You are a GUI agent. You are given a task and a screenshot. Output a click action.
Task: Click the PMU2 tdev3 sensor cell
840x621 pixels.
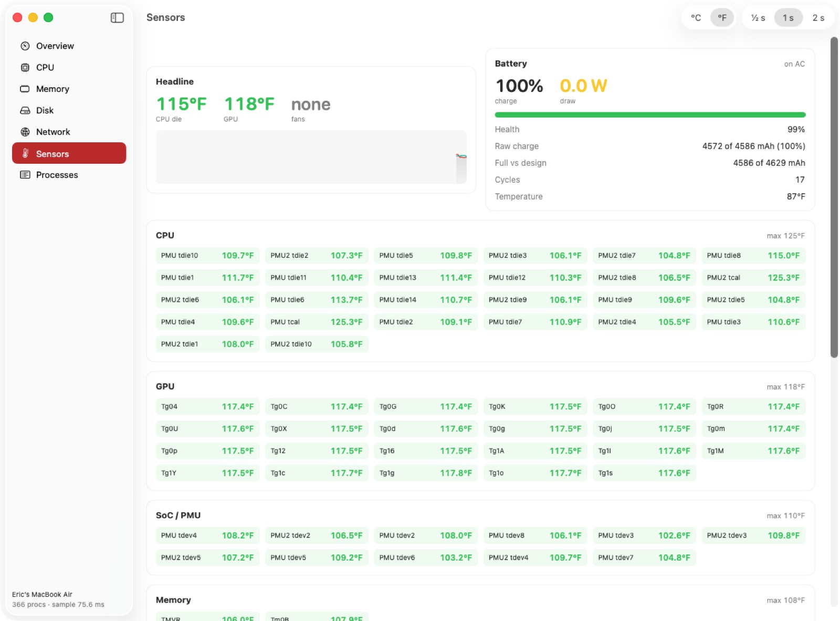753,536
